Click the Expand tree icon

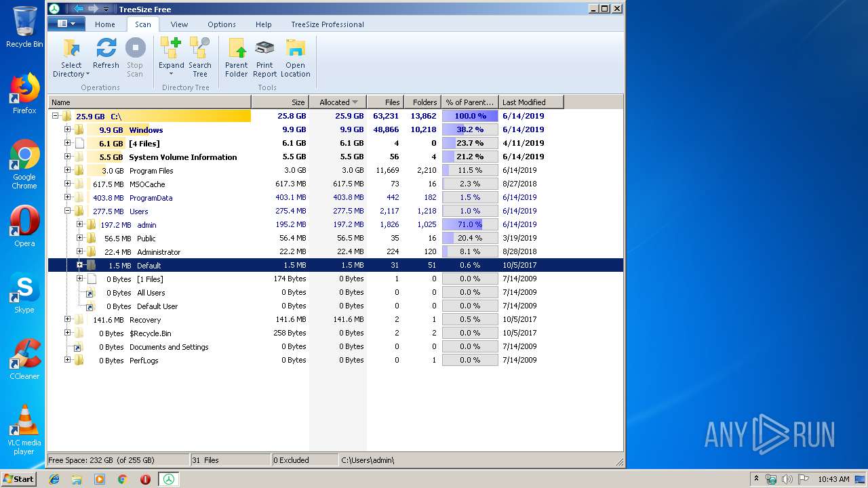click(x=171, y=48)
